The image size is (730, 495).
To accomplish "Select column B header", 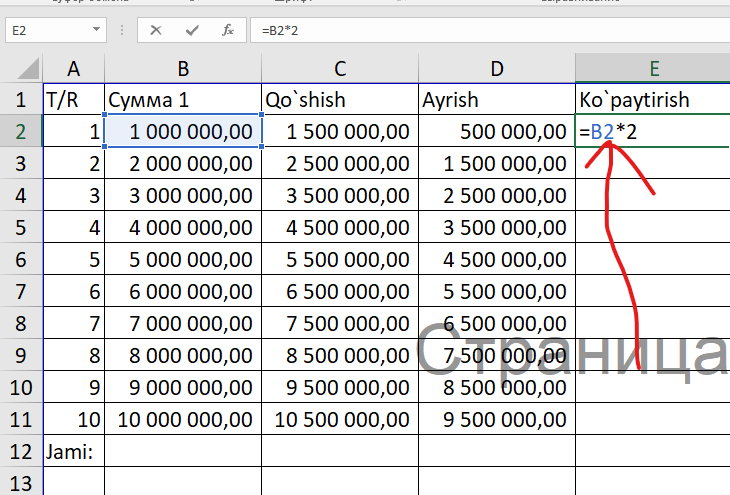I will point(183,69).
